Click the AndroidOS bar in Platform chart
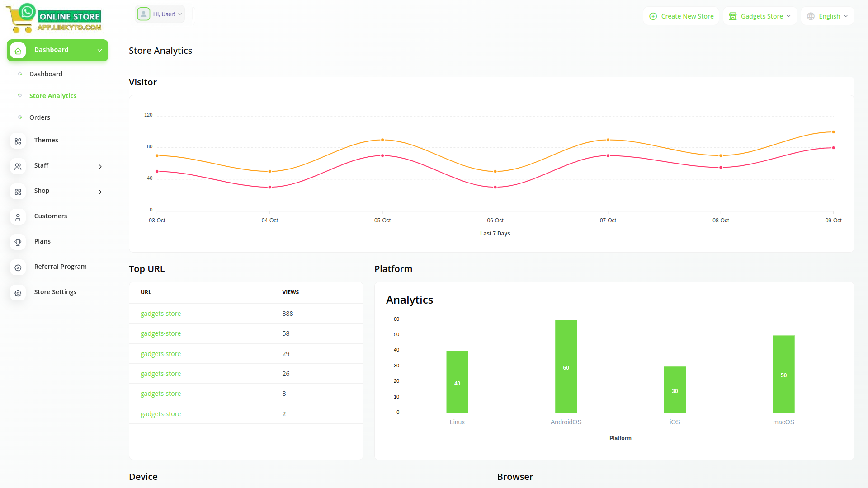The height and width of the screenshot is (488, 868). click(x=566, y=366)
